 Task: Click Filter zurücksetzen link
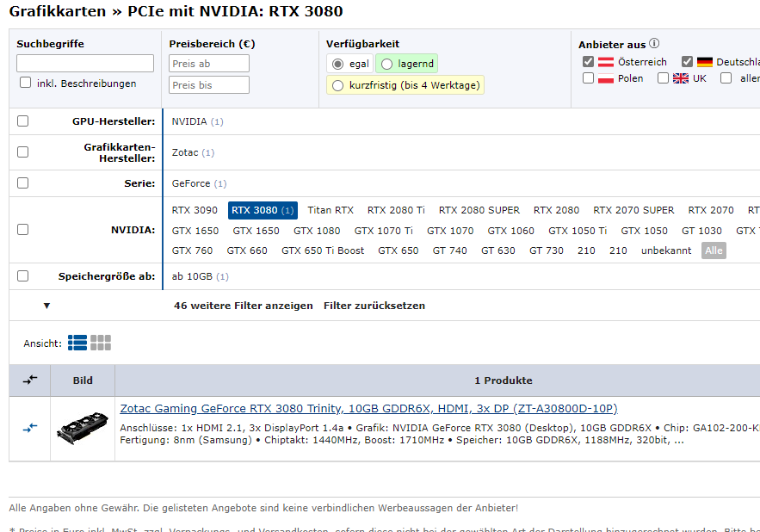click(x=374, y=306)
